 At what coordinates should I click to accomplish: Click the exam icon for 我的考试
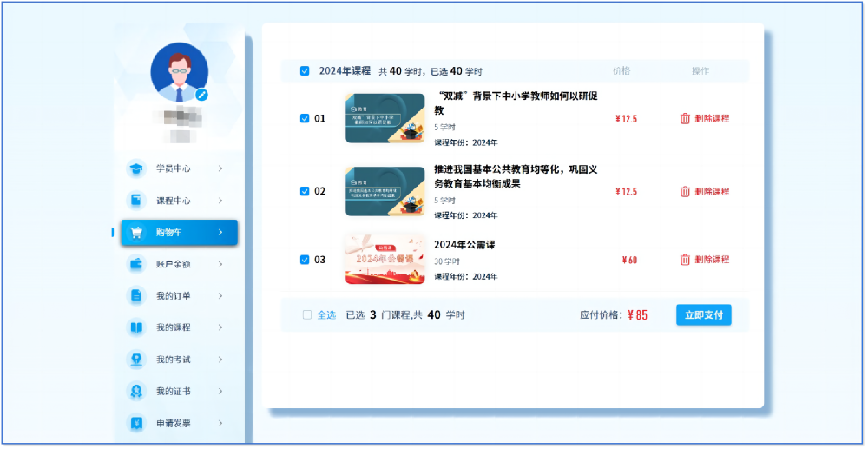pos(135,360)
